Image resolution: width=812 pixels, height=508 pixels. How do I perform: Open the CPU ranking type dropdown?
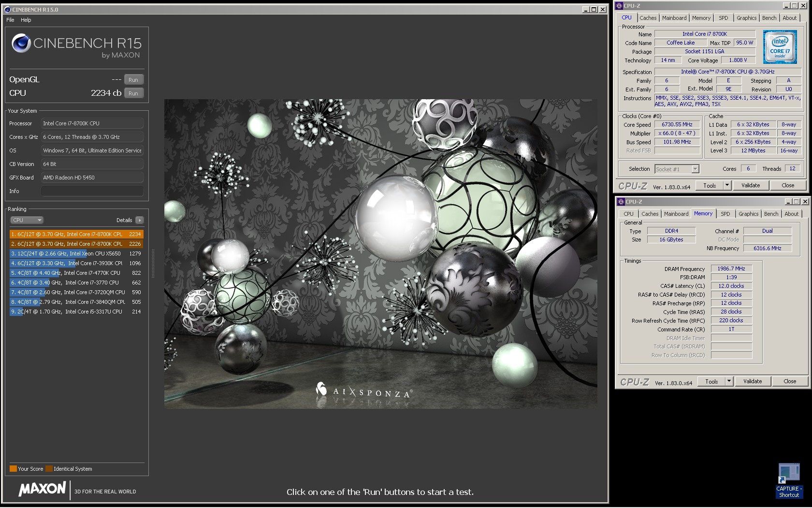(x=27, y=220)
